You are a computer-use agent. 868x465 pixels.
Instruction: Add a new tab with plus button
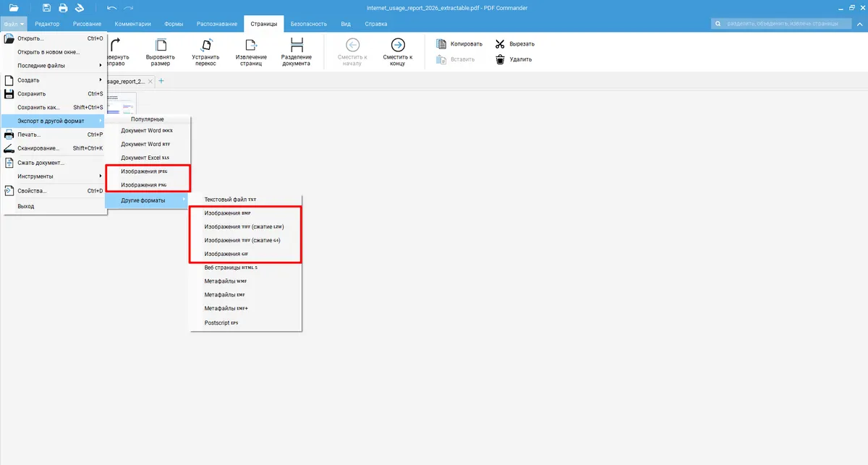[x=161, y=81]
